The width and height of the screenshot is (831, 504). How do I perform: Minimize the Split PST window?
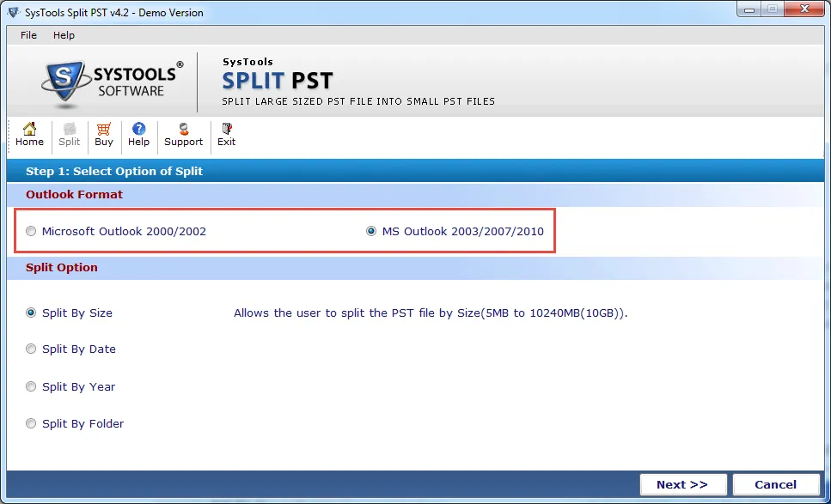[x=749, y=9]
